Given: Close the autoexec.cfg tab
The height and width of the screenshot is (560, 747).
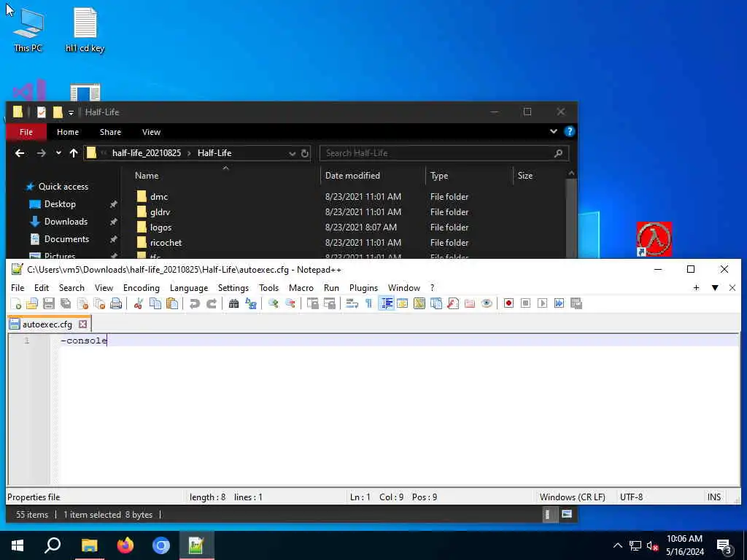Looking at the screenshot, I should [83, 324].
